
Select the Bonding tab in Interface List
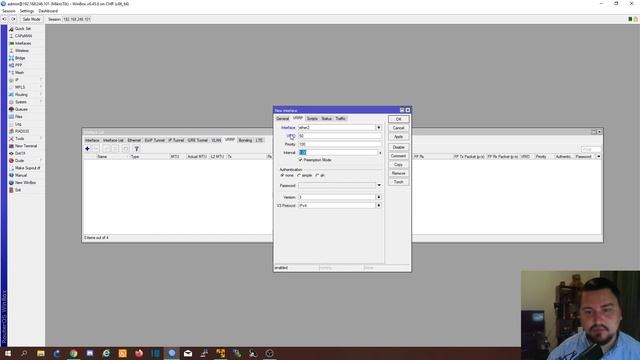245,140
